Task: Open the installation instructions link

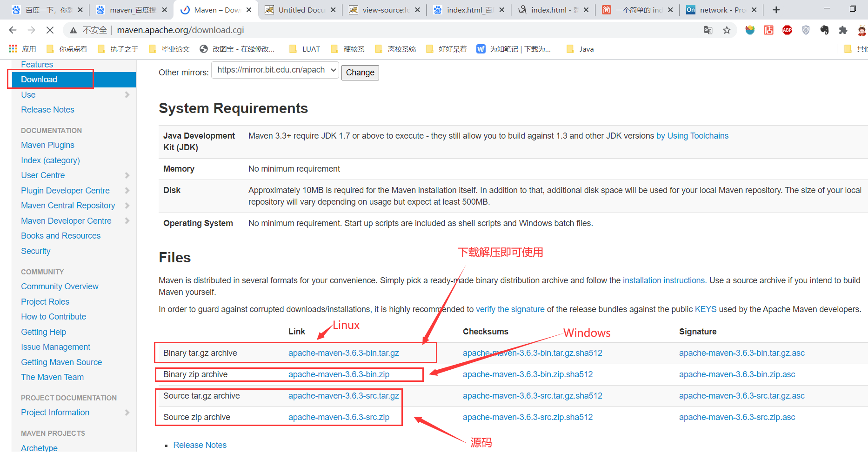Action: [x=664, y=280]
